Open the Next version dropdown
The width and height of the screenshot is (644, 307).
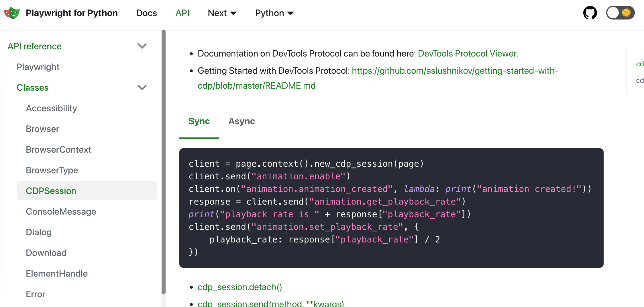[222, 13]
